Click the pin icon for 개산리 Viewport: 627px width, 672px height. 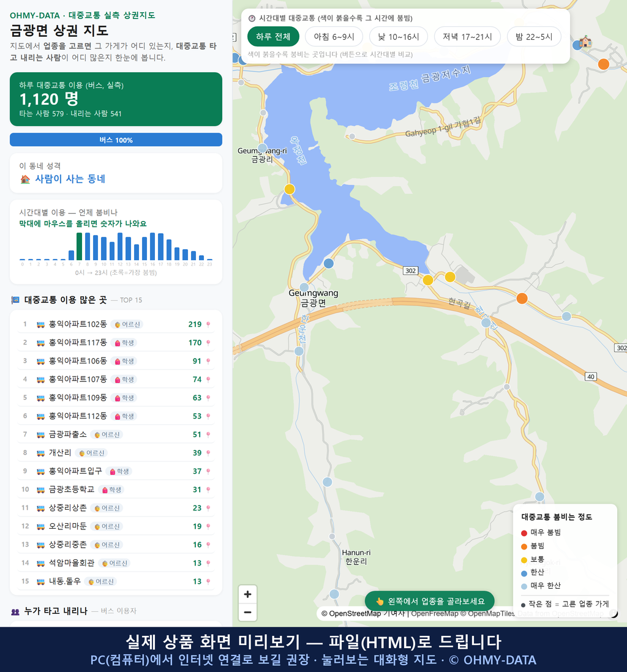point(208,453)
